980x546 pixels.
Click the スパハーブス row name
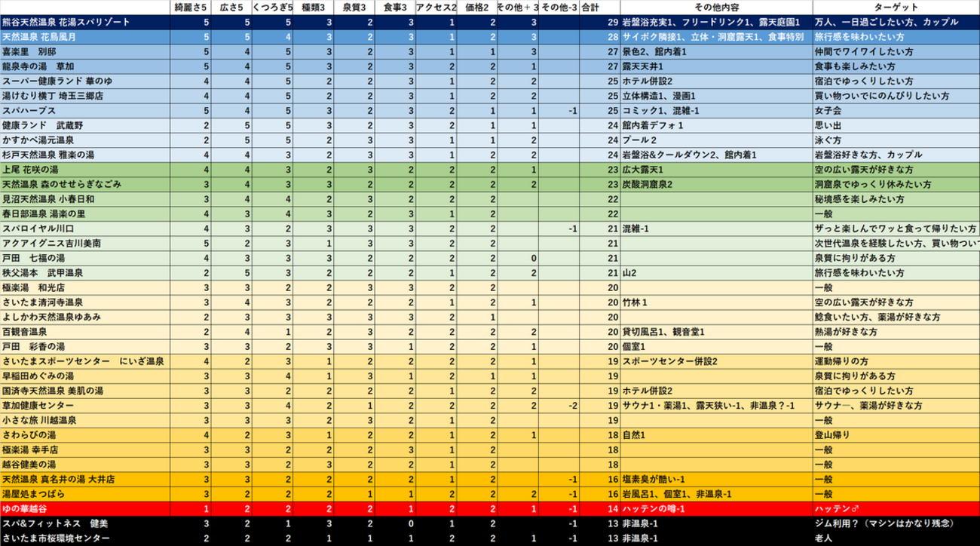pos(86,111)
